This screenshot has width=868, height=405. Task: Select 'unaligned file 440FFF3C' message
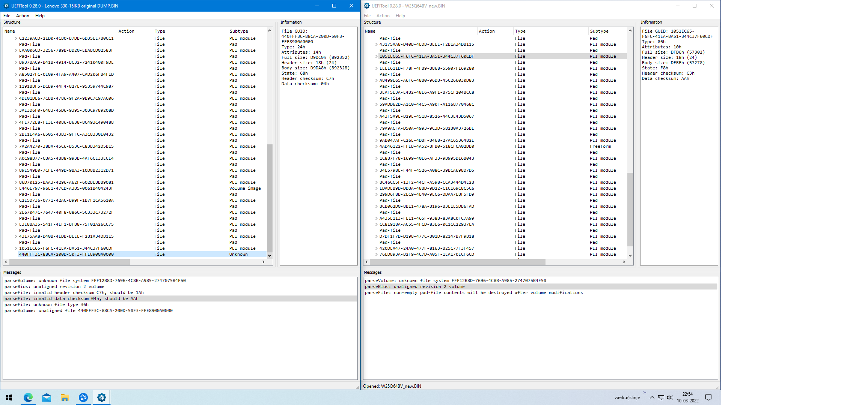pos(180,310)
